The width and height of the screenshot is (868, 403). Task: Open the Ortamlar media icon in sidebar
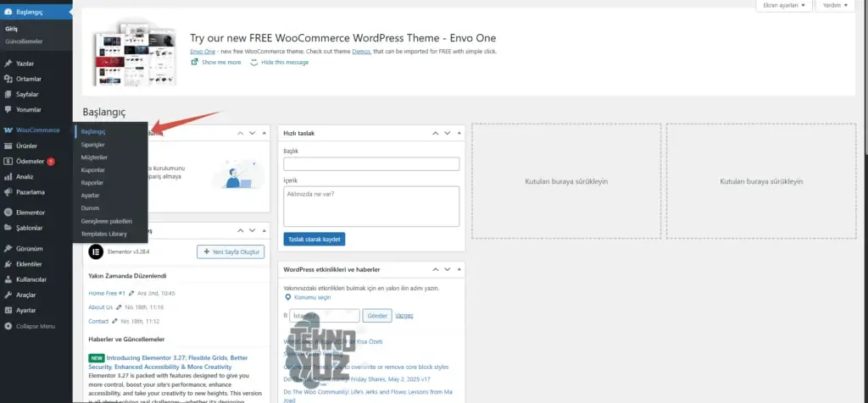point(8,79)
